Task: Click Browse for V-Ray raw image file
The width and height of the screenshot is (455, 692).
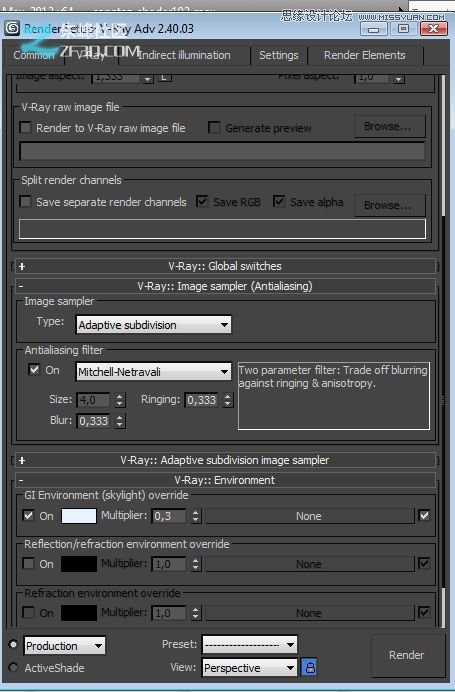Action: coord(390,127)
